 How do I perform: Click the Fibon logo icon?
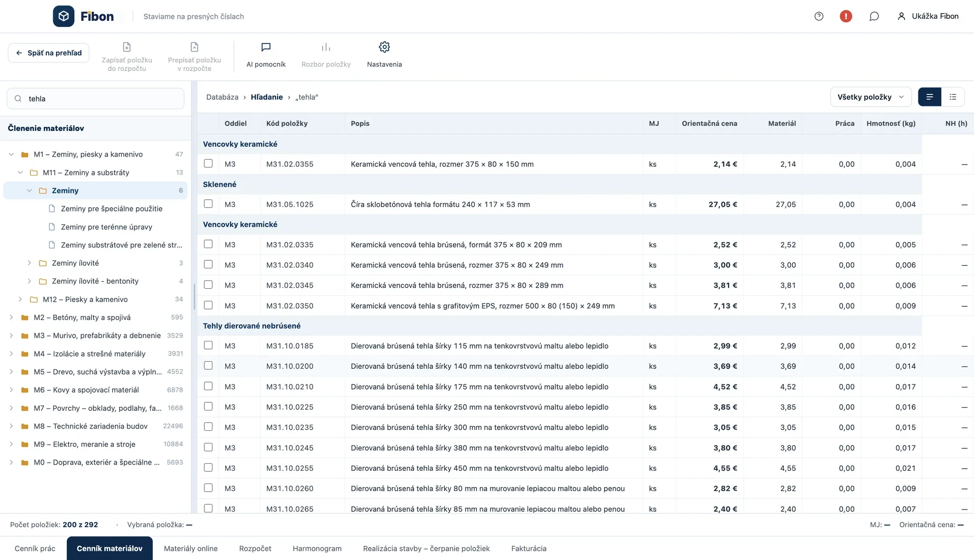(63, 16)
